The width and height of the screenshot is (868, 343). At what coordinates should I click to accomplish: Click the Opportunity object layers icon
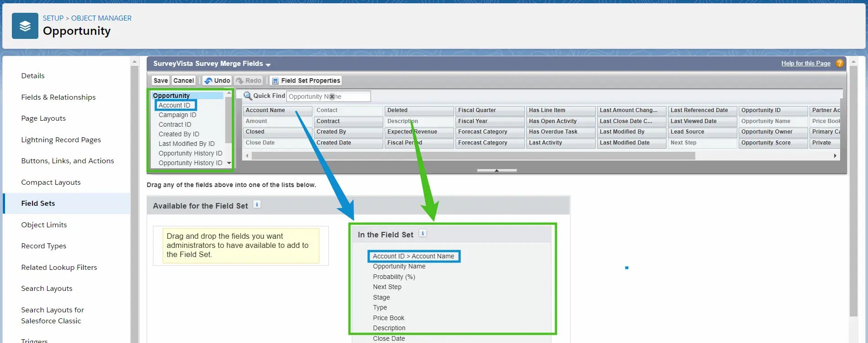25,26
